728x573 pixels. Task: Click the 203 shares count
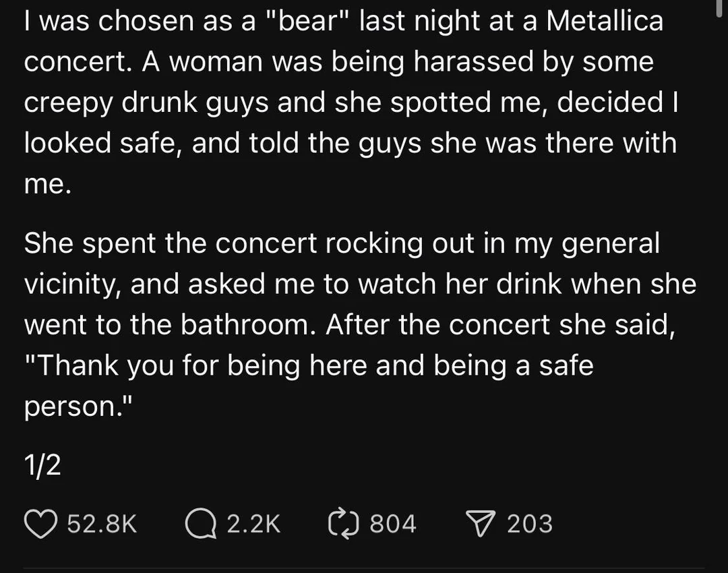coord(530,524)
